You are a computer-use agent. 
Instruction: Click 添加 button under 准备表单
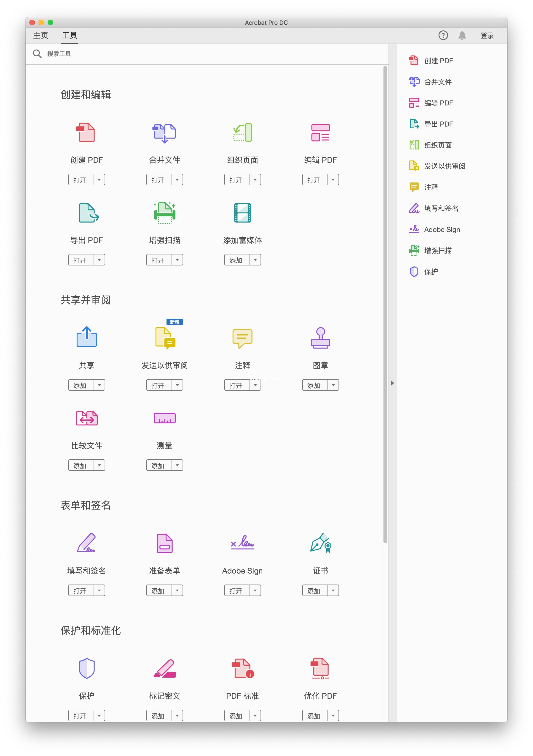pos(159,590)
